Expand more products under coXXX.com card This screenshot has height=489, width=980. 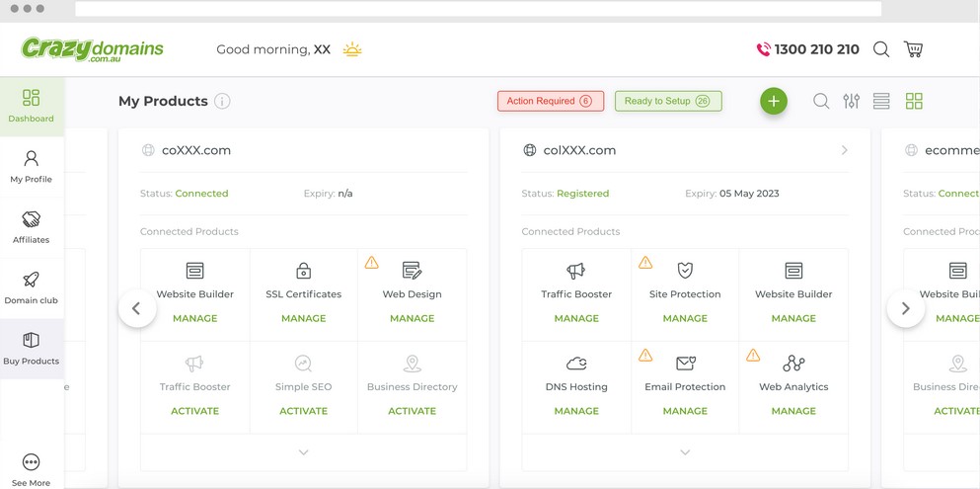pyautogui.click(x=304, y=452)
